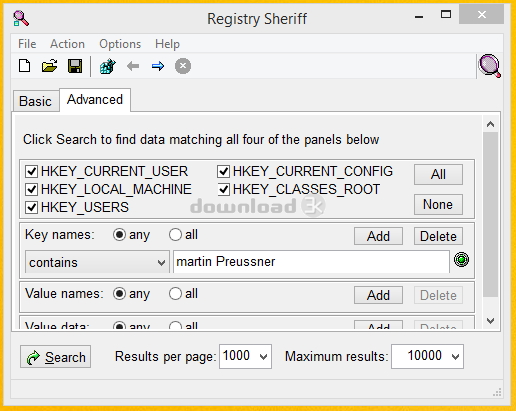The image size is (516, 411).
Task: Click Add in the Value names panel
Action: [378, 295]
